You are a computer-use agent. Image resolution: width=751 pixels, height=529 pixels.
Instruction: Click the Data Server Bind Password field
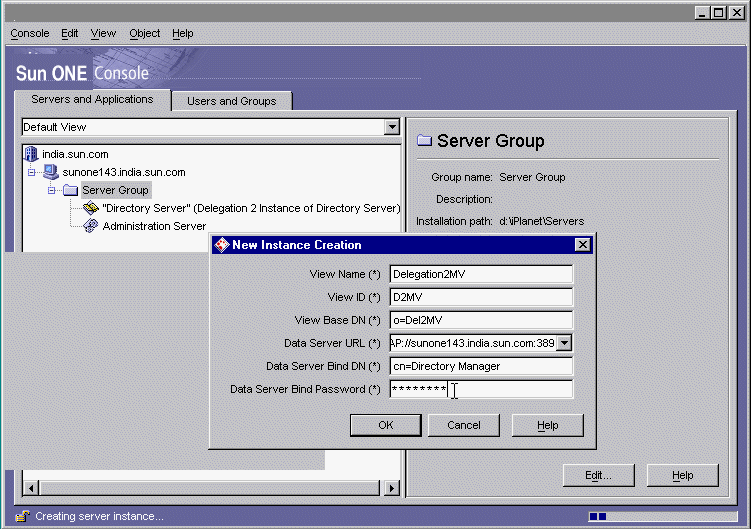[481, 389]
